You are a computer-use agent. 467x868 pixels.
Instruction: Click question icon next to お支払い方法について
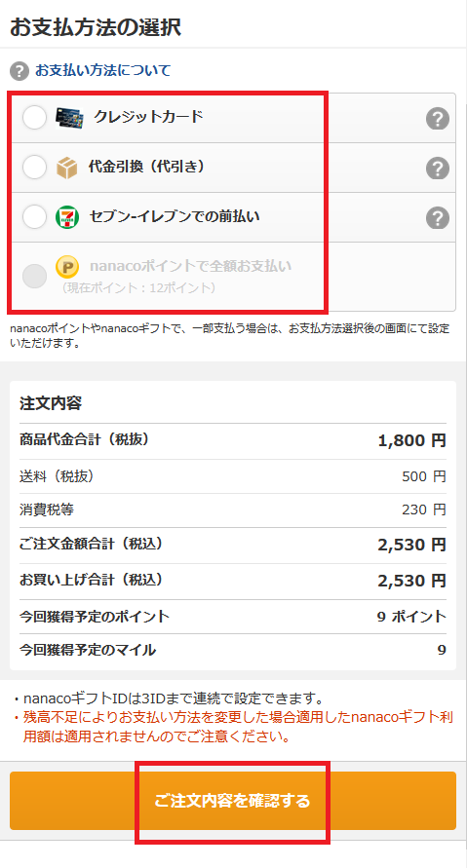point(19,71)
